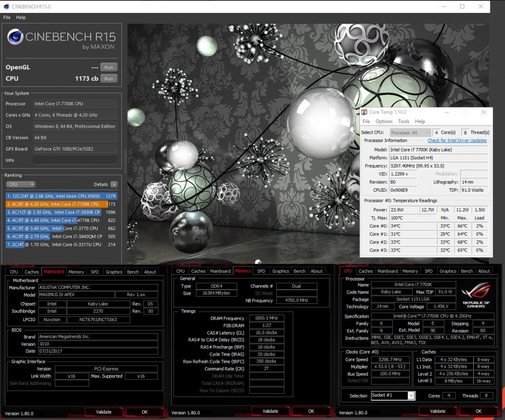
Task: Switch to Memory tab in right CPU-Z window
Action: 410,271
